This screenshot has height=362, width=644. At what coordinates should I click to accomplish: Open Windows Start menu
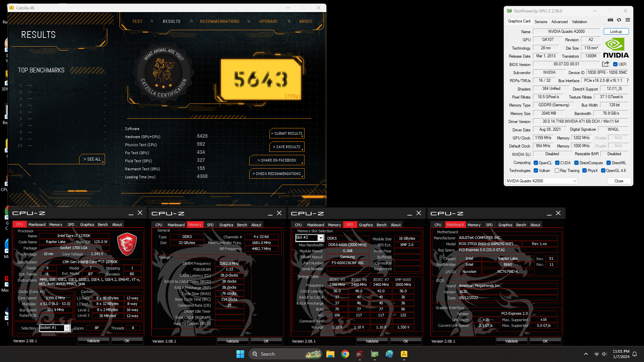(240, 354)
